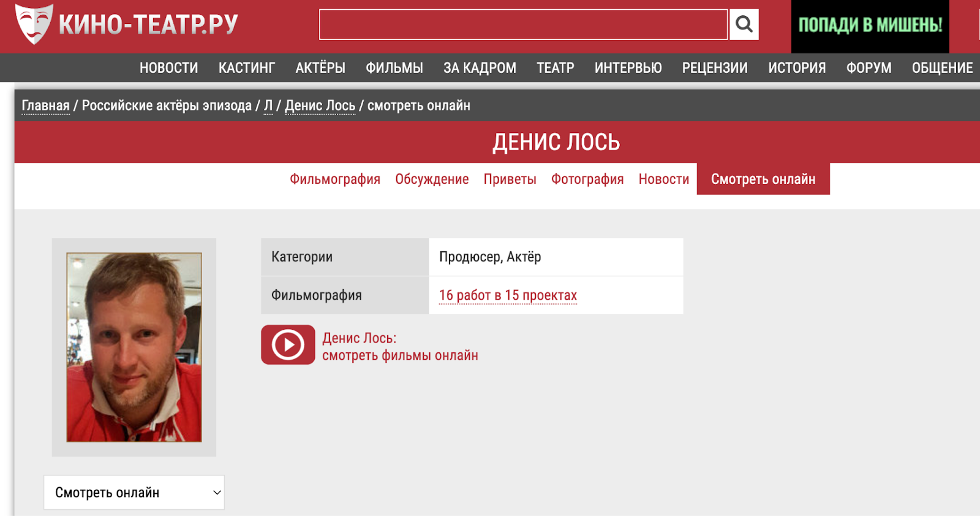The image size is (980, 516).
Task: Open the За кадром section
Action: pos(480,68)
